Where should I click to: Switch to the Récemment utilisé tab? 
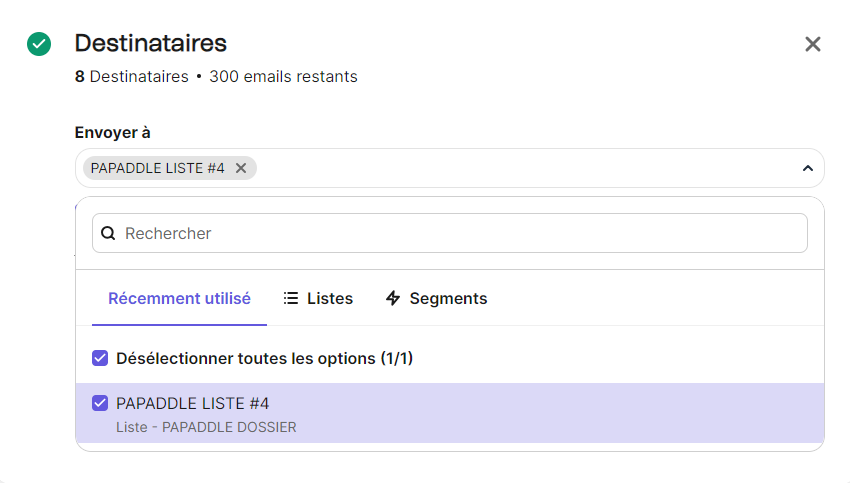(179, 298)
